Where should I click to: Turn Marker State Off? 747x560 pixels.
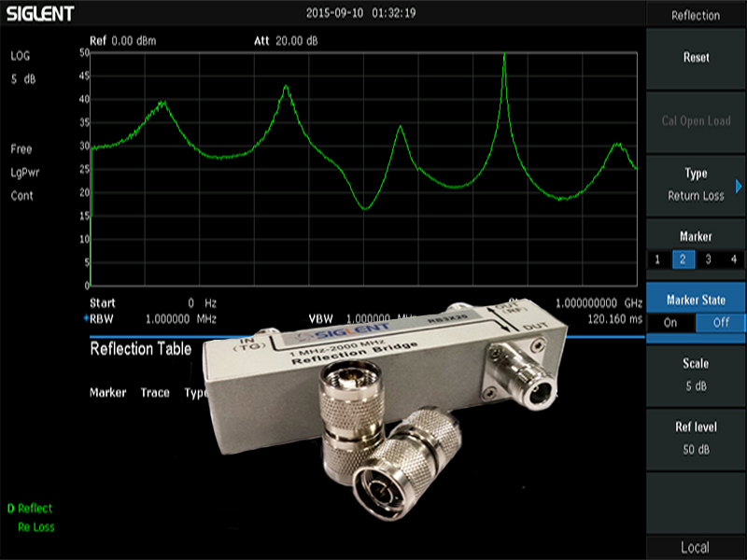tap(721, 323)
